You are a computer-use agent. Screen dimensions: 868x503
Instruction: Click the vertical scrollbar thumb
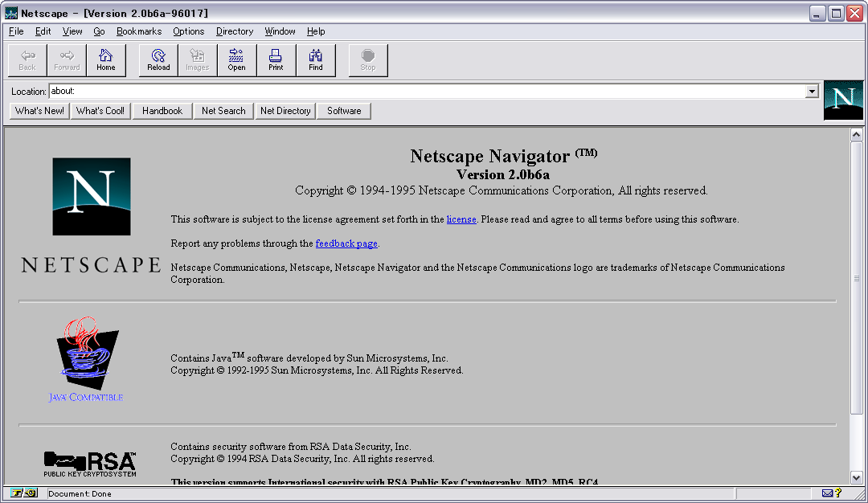[857, 277]
